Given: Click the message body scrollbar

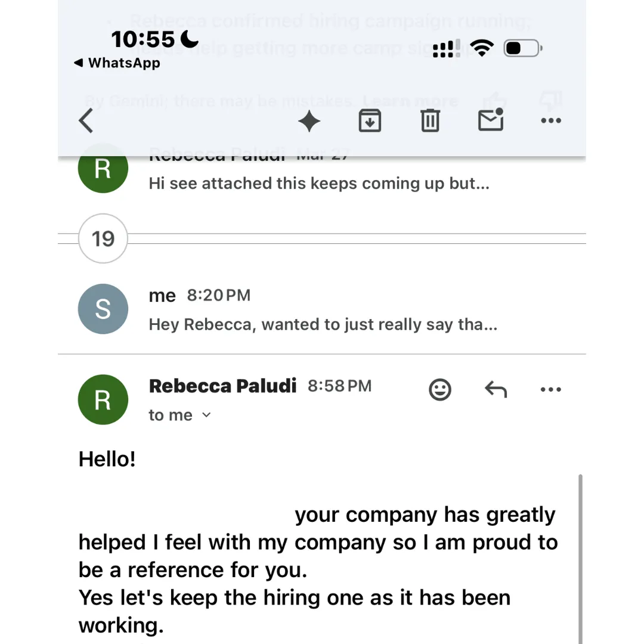Looking at the screenshot, I should pyautogui.click(x=580, y=559).
